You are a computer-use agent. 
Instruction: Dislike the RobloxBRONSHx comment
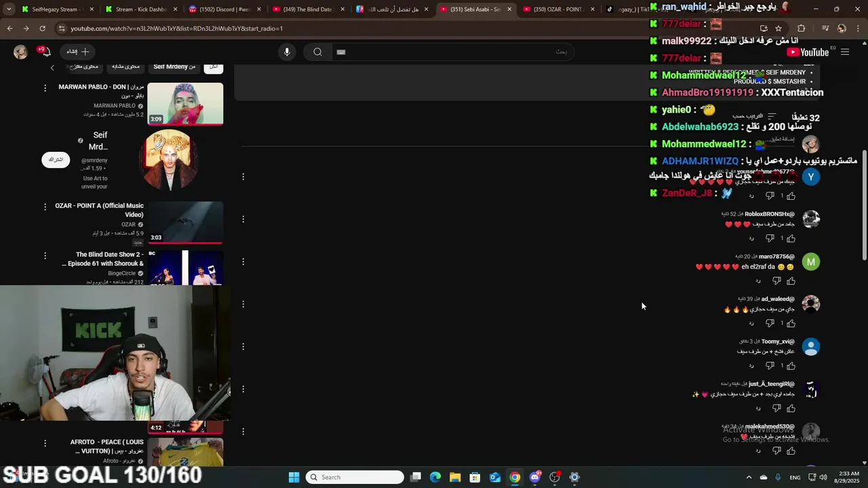(770, 238)
